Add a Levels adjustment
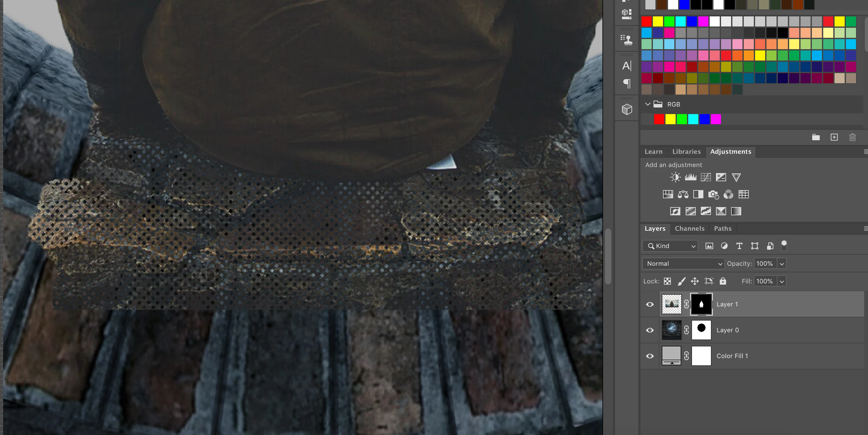 pos(690,177)
